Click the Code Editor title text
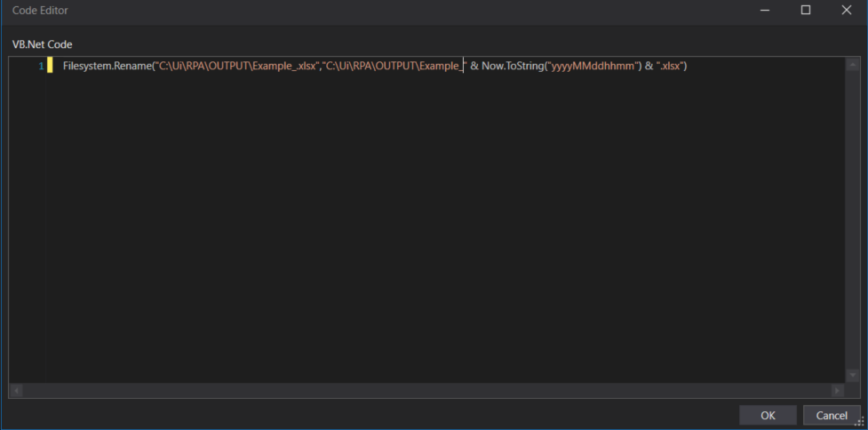 click(40, 11)
